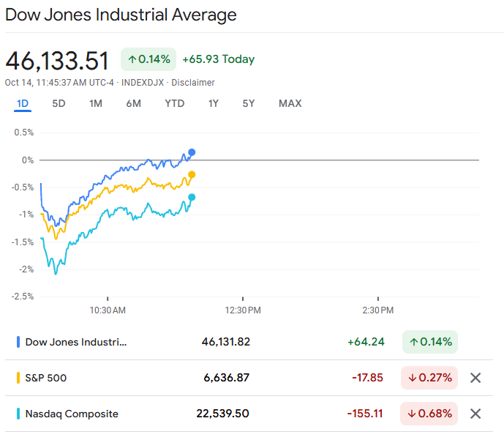The image size is (504, 440).
Task: Click the teal Nasdaq endpoint dot on chart
Action: coord(192,197)
